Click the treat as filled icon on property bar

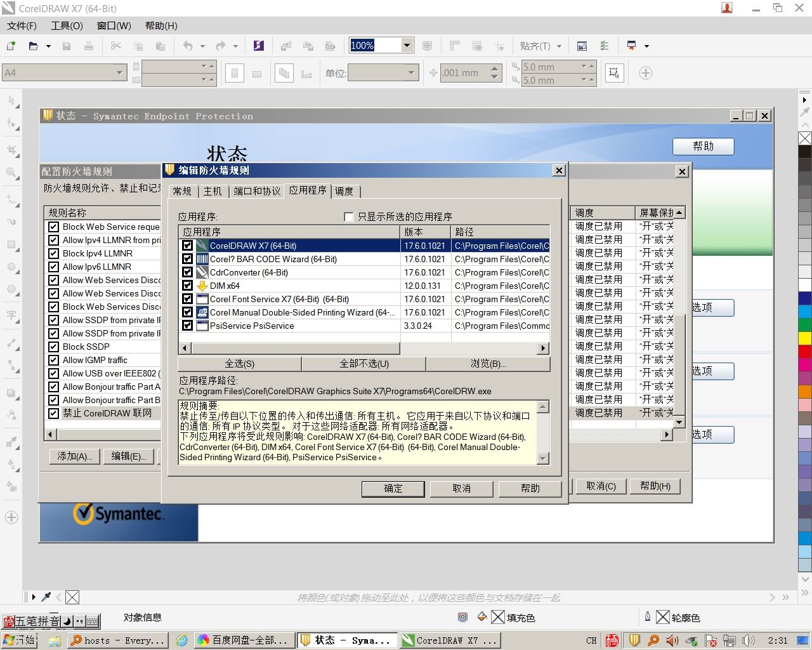point(614,73)
